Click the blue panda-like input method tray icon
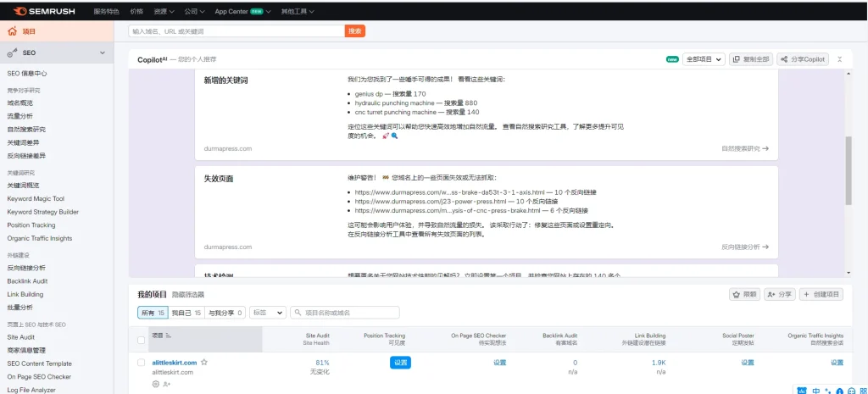The height and width of the screenshot is (394, 868). [802, 390]
